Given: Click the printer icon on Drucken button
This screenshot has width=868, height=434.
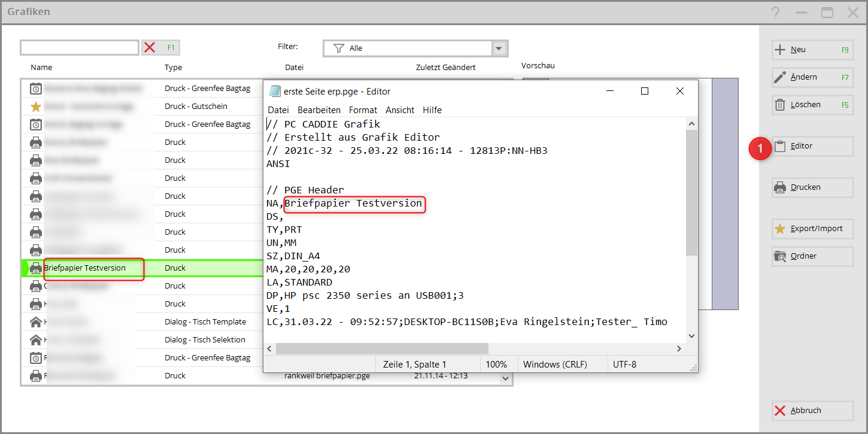Looking at the screenshot, I should pos(780,187).
